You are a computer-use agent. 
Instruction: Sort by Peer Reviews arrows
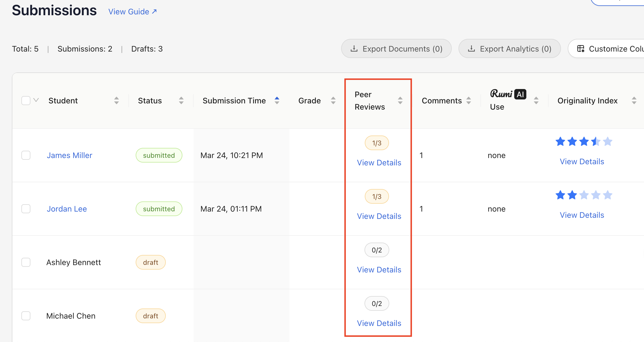(x=400, y=101)
